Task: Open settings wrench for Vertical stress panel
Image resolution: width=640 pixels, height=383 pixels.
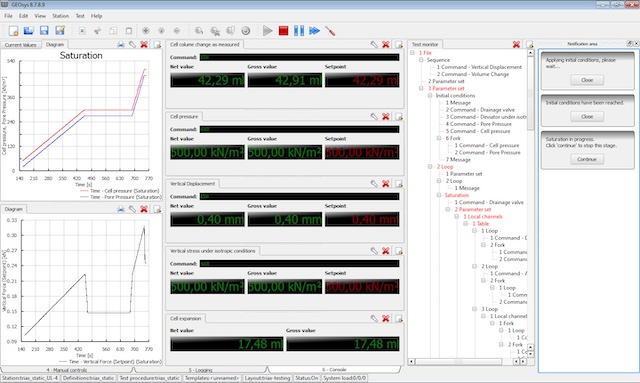Action: pyautogui.click(x=374, y=251)
